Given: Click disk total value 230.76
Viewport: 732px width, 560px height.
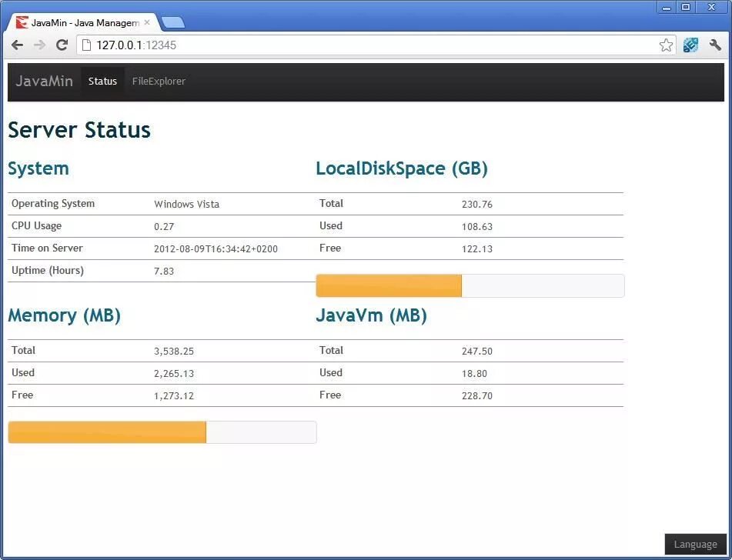Looking at the screenshot, I should pos(477,205).
